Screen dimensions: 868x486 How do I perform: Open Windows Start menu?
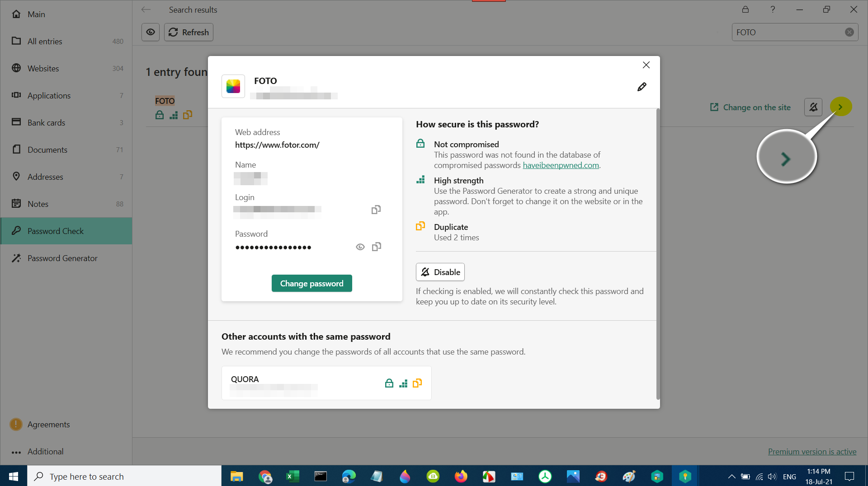click(14, 476)
